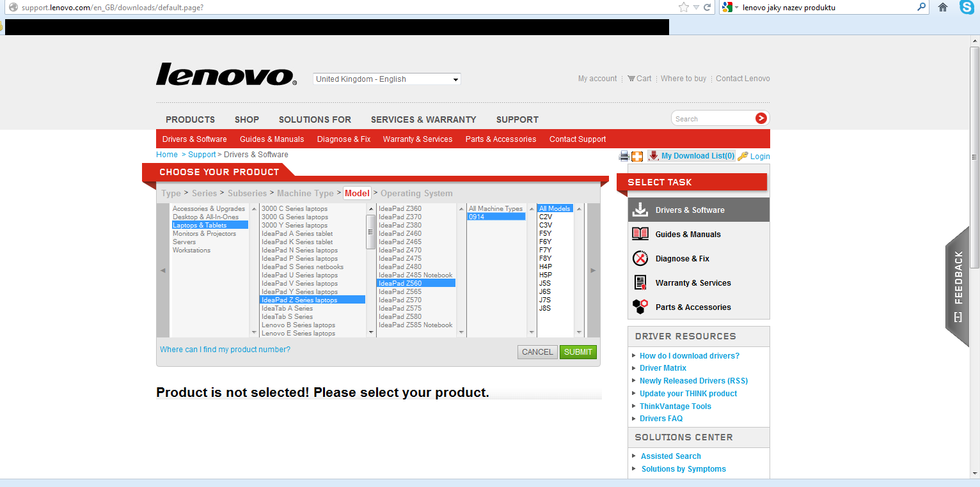Click the Parts & Accessories hexagons icon
Screen dimensions: 980x487
(640, 307)
